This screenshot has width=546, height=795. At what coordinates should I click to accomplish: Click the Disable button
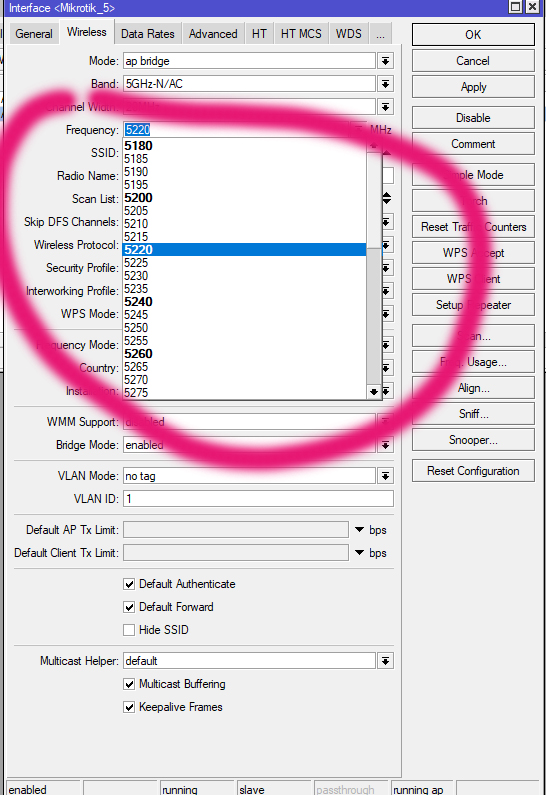[x=473, y=118]
